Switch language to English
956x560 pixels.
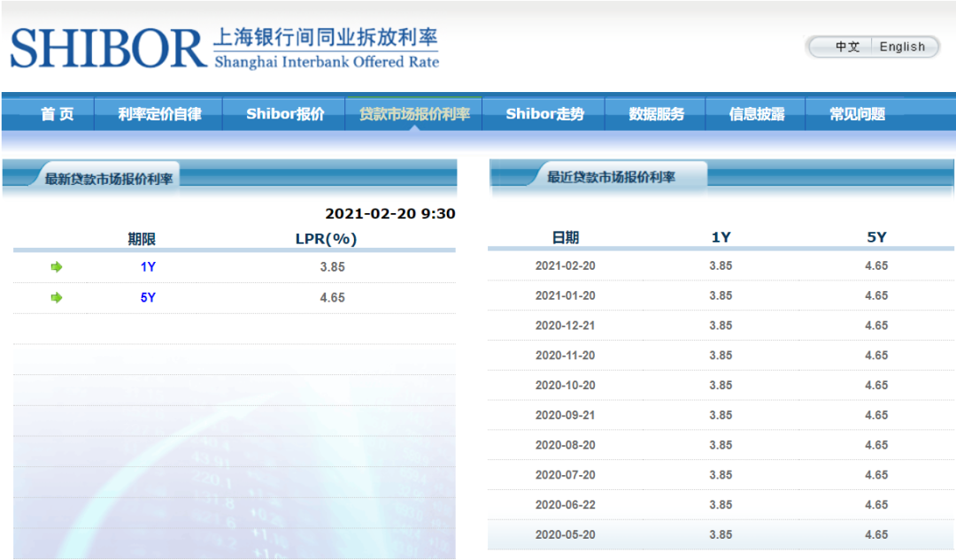pyautogui.click(x=902, y=47)
